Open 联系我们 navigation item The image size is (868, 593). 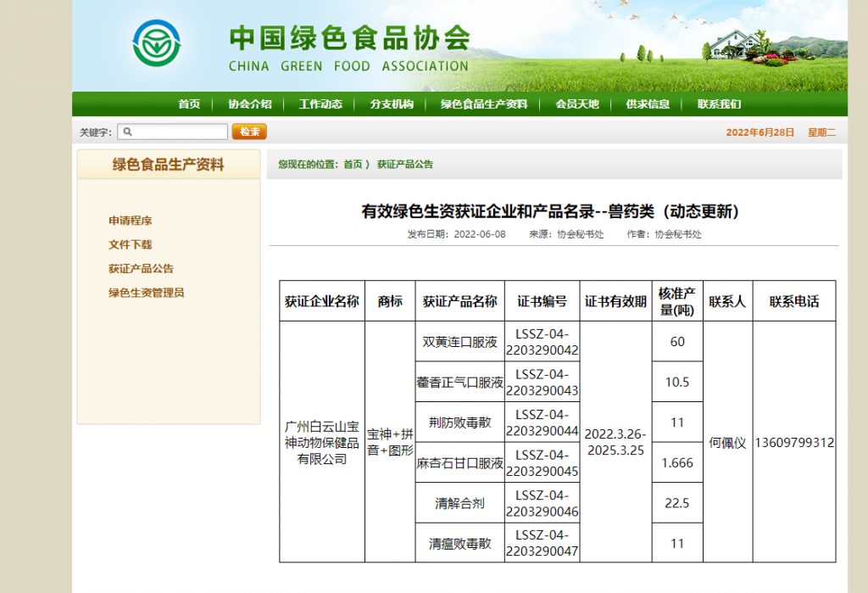(x=719, y=104)
